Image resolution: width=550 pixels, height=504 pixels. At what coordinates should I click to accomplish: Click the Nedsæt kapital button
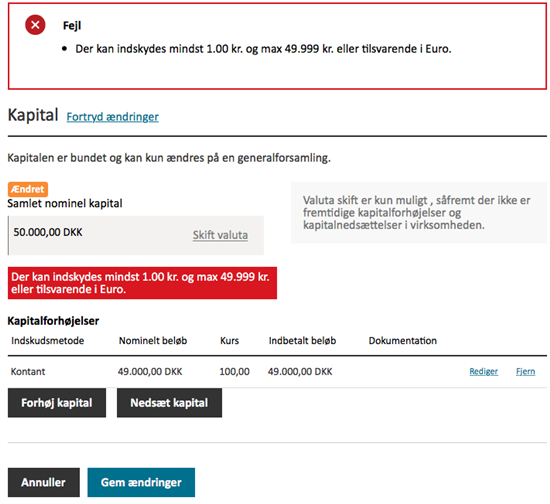[x=169, y=403]
